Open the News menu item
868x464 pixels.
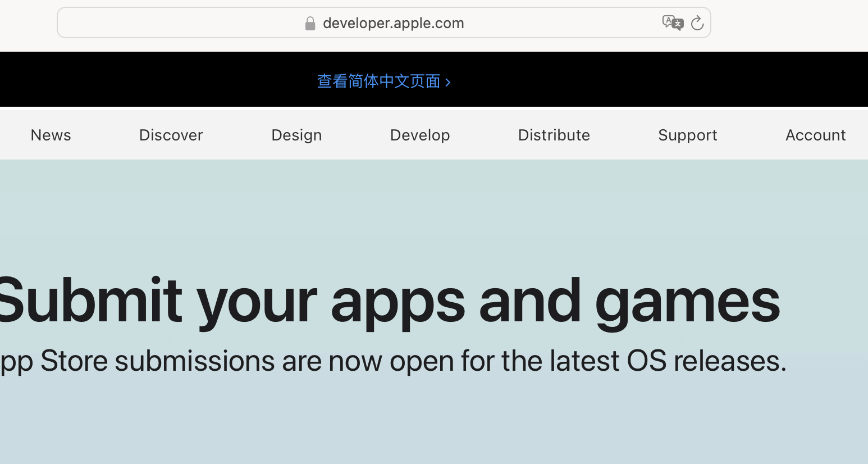click(x=51, y=135)
